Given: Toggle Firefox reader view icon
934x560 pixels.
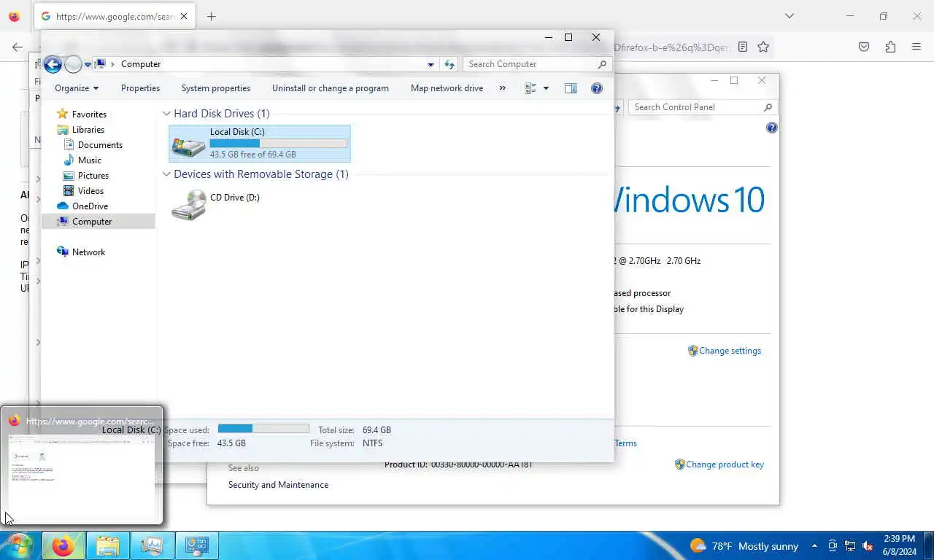Looking at the screenshot, I should pos(743,47).
